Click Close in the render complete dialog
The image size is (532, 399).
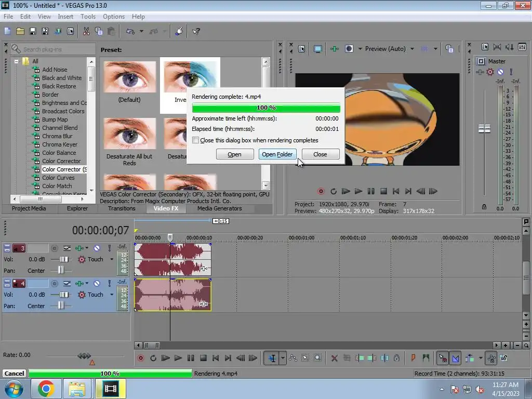(x=320, y=154)
